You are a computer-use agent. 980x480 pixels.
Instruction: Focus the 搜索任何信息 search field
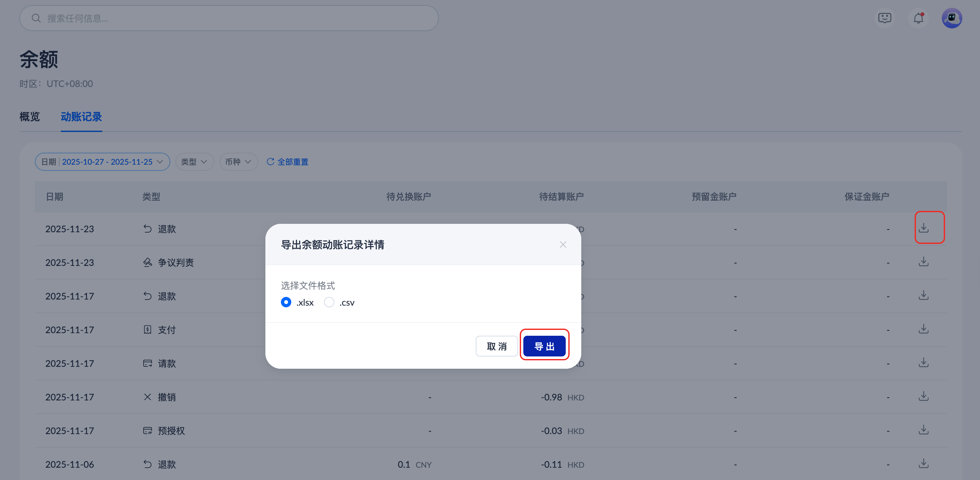pyautogui.click(x=228, y=18)
